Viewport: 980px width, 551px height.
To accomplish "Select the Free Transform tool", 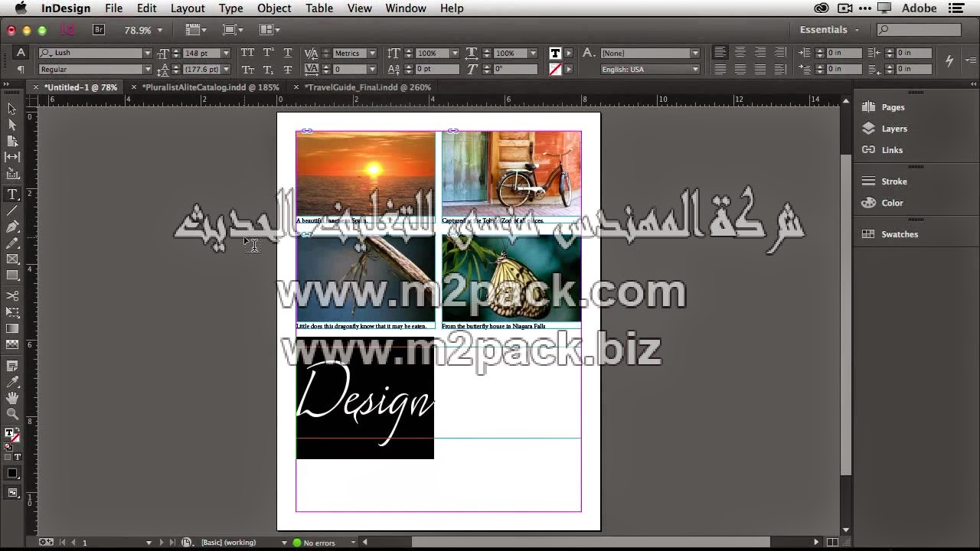I will coord(12,312).
